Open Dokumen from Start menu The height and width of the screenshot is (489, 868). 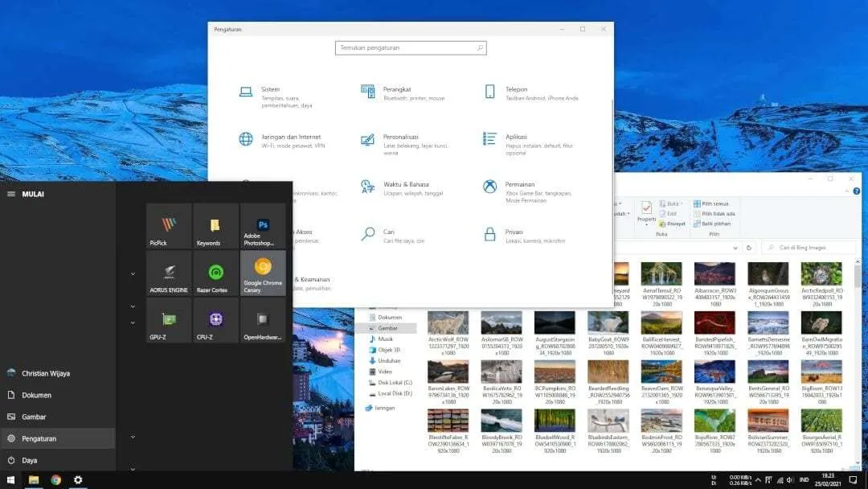coord(58,395)
